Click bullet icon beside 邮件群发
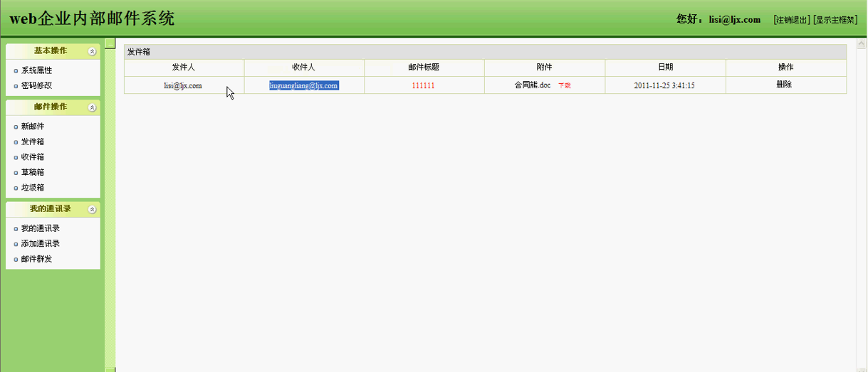 [16, 260]
